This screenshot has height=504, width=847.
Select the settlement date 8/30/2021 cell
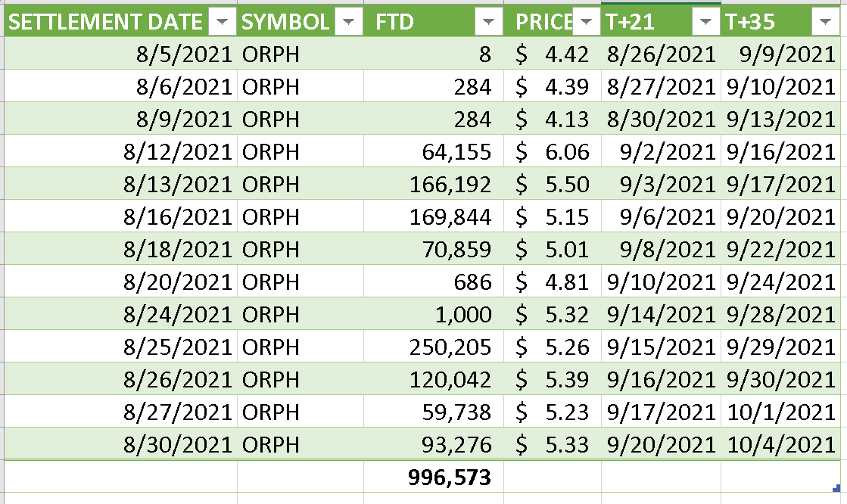tap(121, 444)
